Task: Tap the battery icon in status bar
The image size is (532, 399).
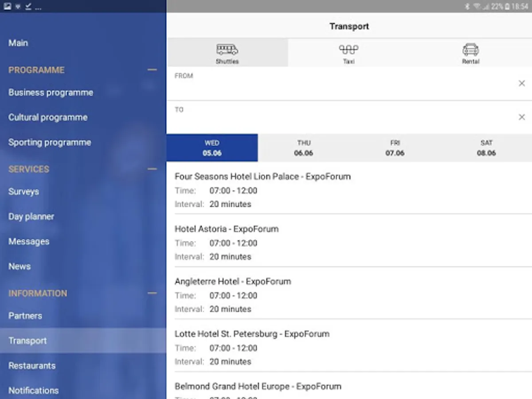Action: pyautogui.click(x=507, y=6)
